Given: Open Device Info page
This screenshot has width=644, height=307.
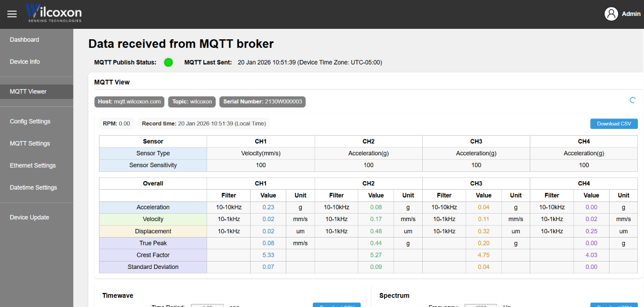Looking at the screenshot, I should click(25, 62).
